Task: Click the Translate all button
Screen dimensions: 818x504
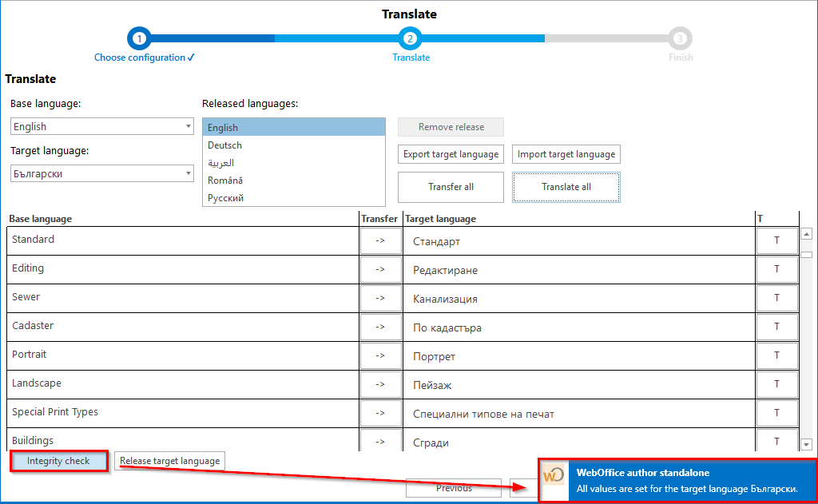Action: [x=566, y=187]
